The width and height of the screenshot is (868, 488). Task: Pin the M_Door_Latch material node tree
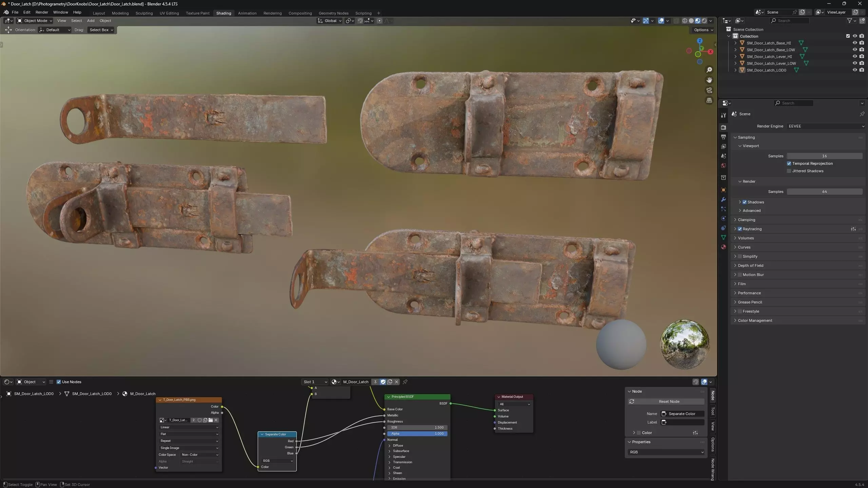click(405, 382)
